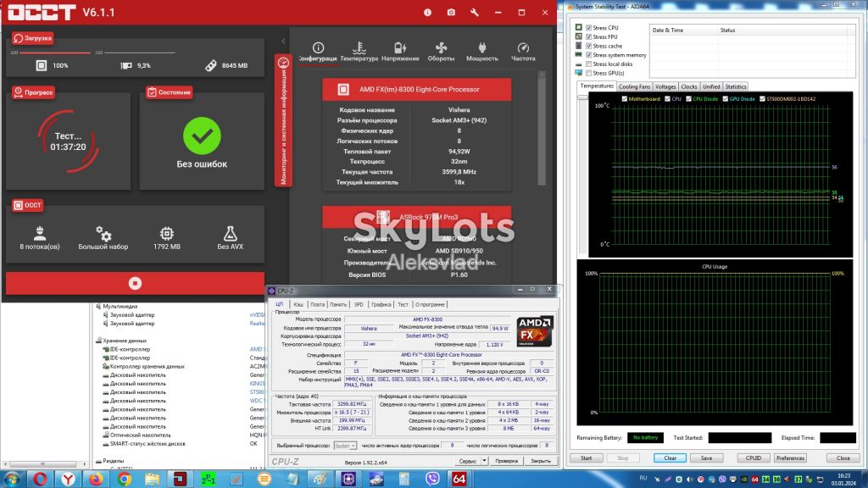Screen dimensions: 868x488
Task: Click AIDA64 Save button
Action: (706, 458)
